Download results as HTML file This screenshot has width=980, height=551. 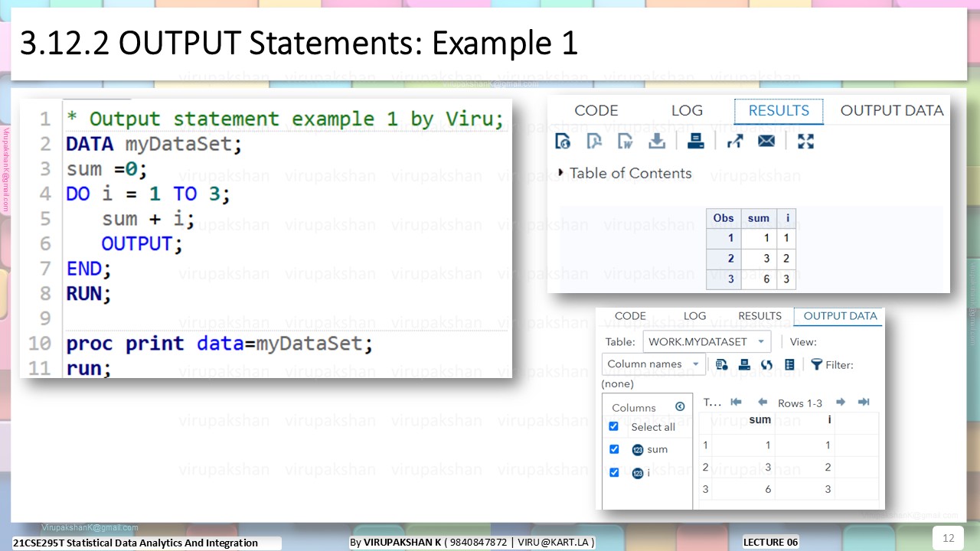563,141
